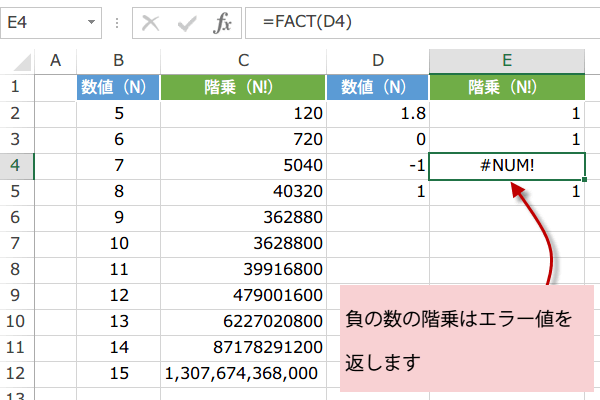
Task: Click cell E4 showing #NUM! error
Action: click(x=507, y=166)
